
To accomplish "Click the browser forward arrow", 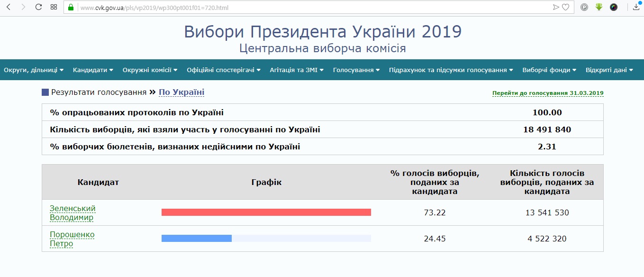I will (23, 7).
